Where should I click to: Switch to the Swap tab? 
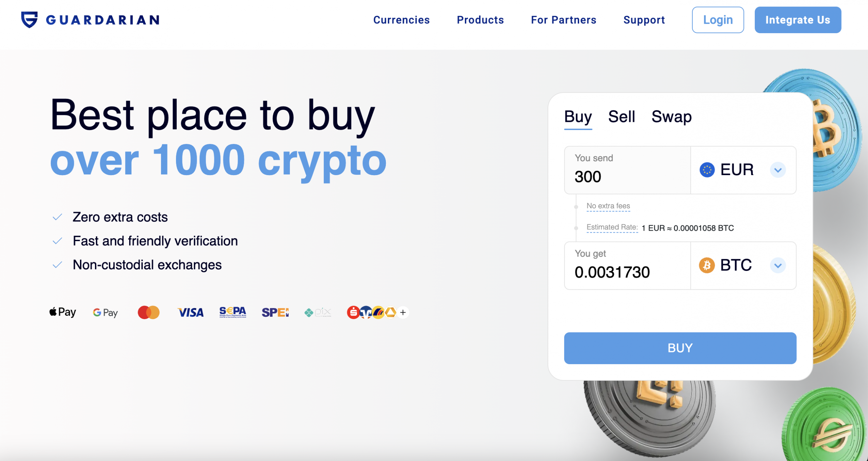point(672,117)
